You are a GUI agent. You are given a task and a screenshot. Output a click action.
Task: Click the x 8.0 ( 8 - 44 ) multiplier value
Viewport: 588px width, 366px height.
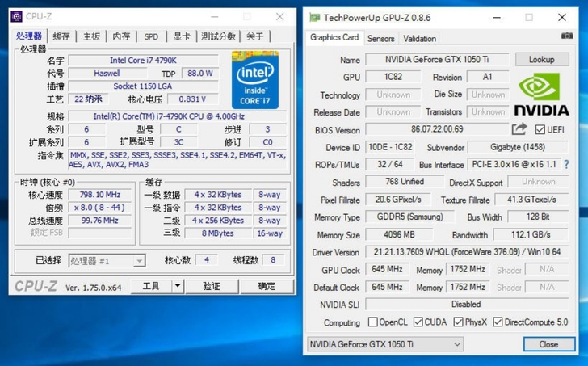(x=100, y=208)
